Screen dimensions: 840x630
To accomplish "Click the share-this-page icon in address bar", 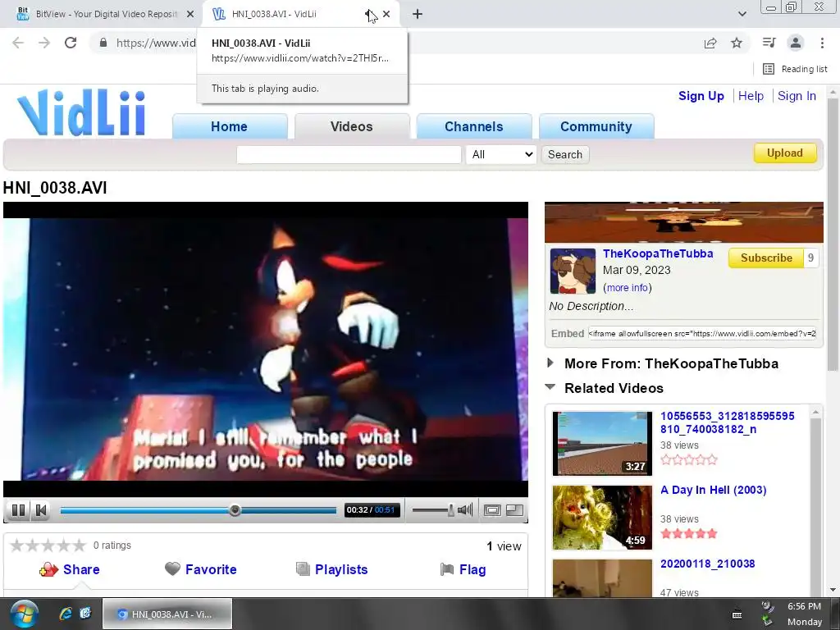I will [x=710, y=43].
